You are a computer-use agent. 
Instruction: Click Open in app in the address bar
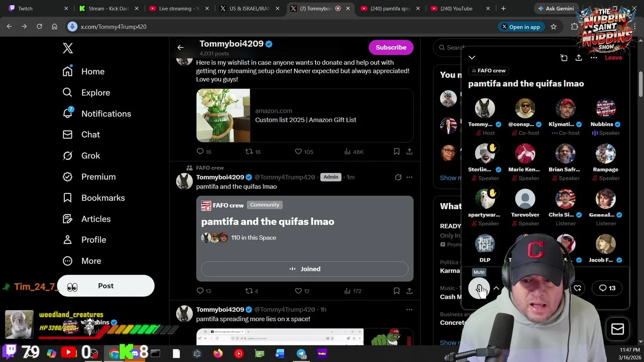[520, 27]
